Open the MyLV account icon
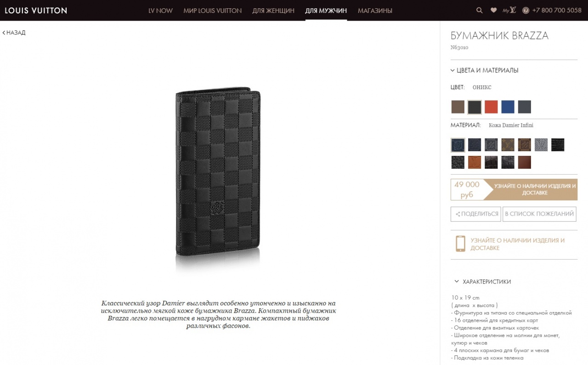 tap(509, 10)
